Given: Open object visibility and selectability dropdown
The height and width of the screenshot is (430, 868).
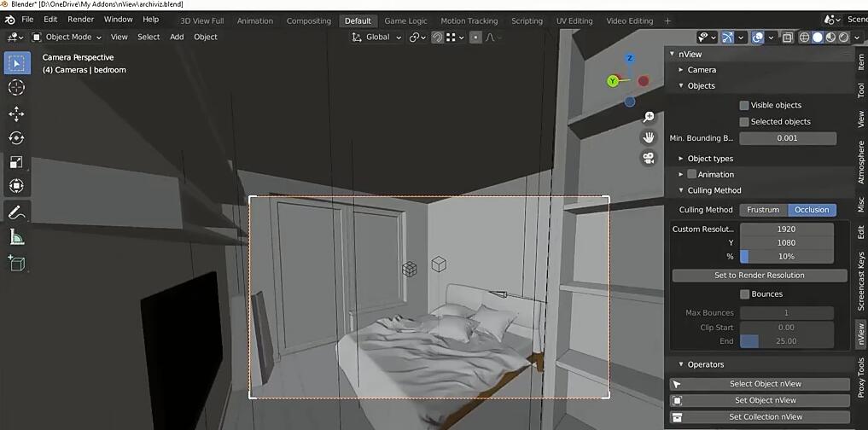Looking at the screenshot, I should pos(707,37).
